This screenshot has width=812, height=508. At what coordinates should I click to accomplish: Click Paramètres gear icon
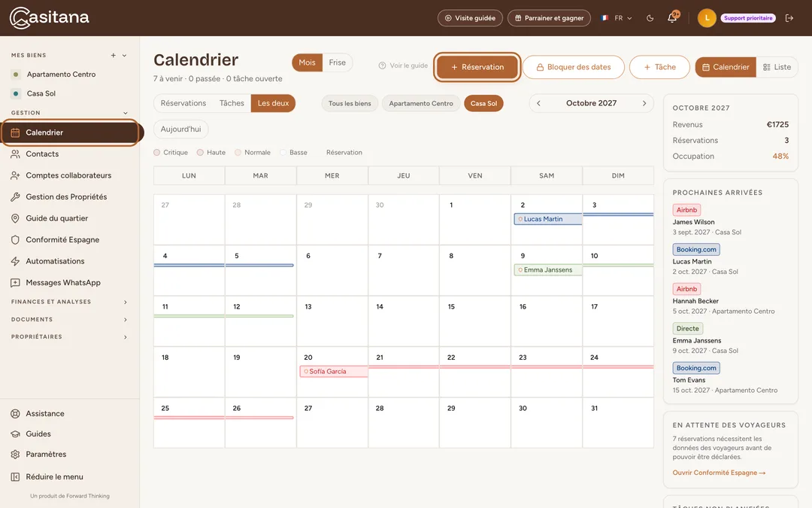coord(15,454)
